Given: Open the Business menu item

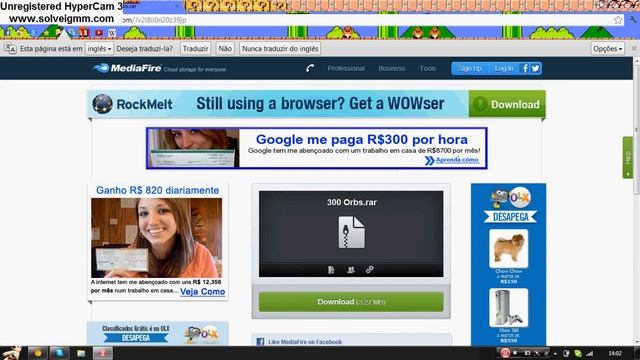Looking at the screenshot, I should point(392,68).
